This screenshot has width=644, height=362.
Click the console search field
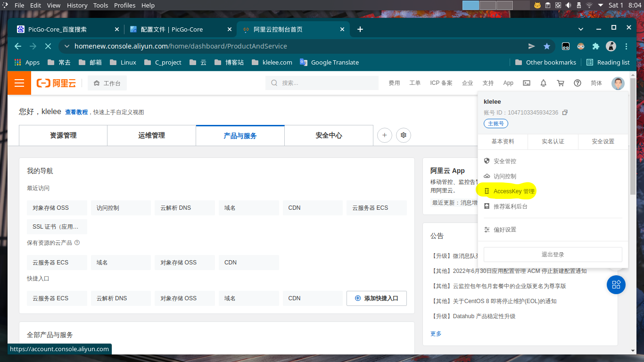[x=322, y=83]
